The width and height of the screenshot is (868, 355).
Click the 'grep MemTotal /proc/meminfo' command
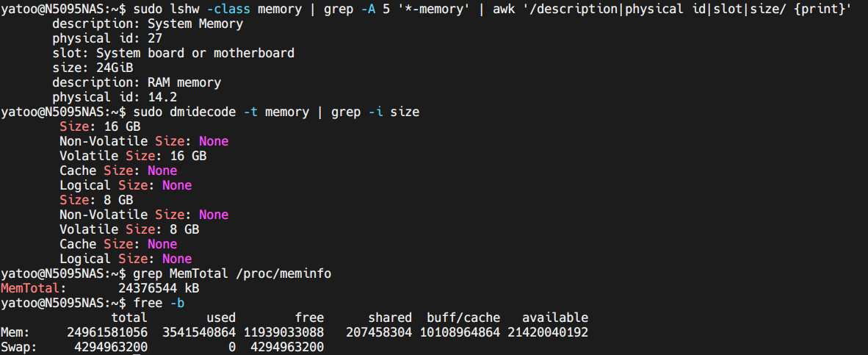pos(232,273)
